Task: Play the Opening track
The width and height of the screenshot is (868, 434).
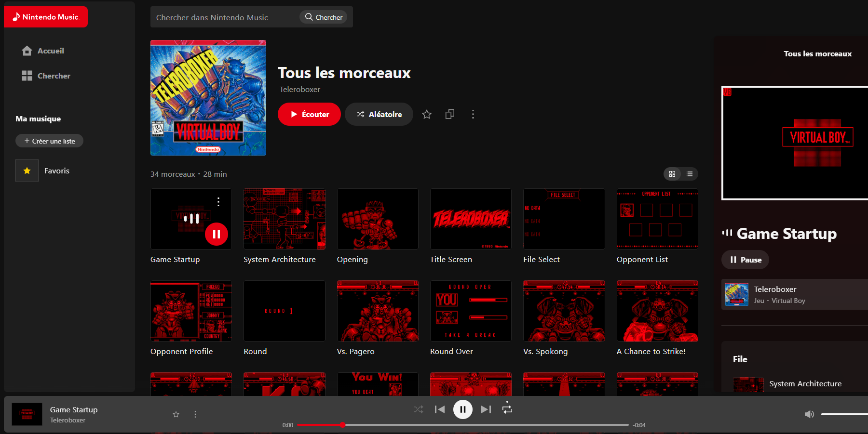Action: tap(378, 219)
